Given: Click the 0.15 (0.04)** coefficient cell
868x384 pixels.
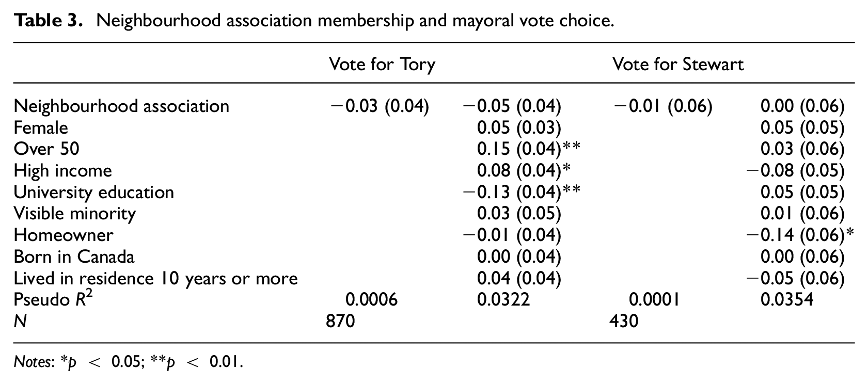Looking at the screenshot, I should [x=529, y=149].
